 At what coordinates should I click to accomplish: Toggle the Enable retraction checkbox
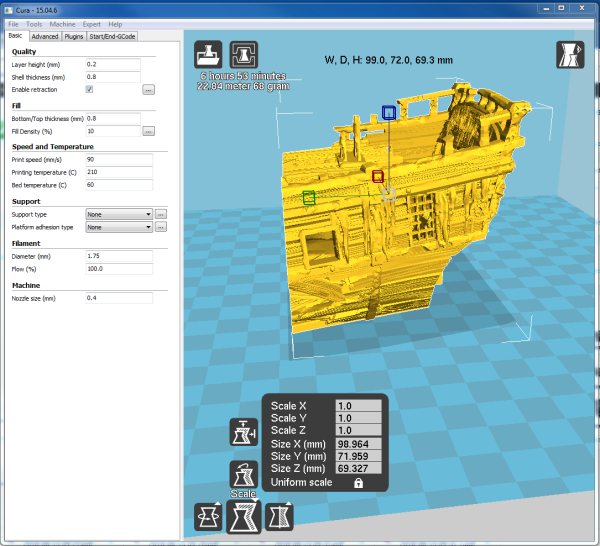[89, 89]
